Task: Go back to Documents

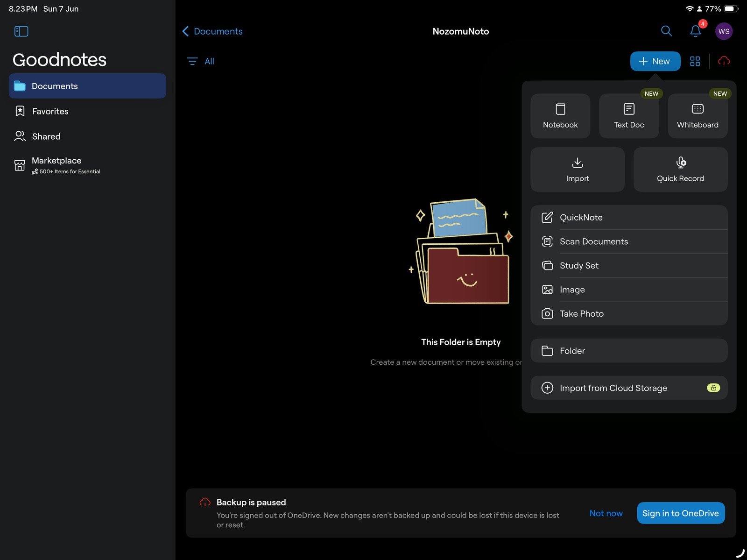Action: point(212,31)
